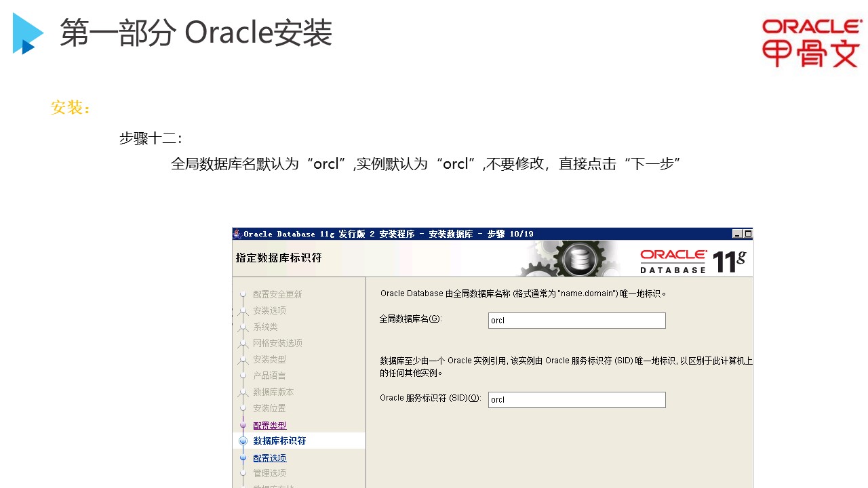Click the global database name input field

pos(576,321)
